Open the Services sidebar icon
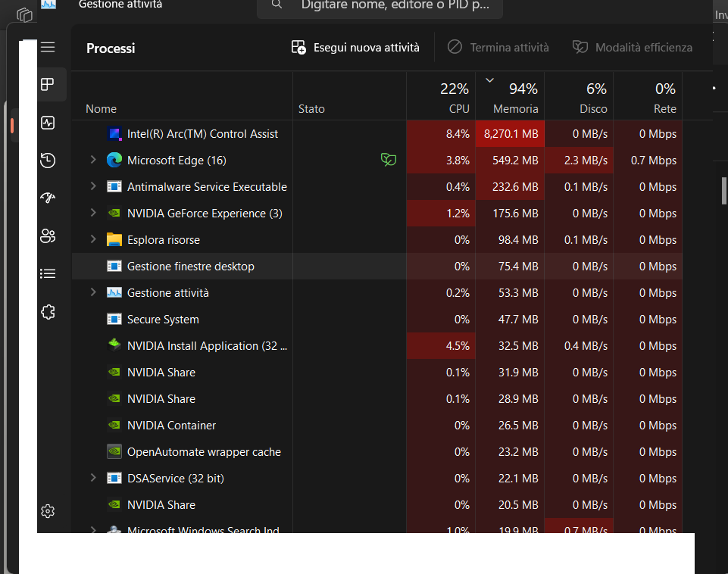Viewport: 728px width, 574px height. click(48, 312)
